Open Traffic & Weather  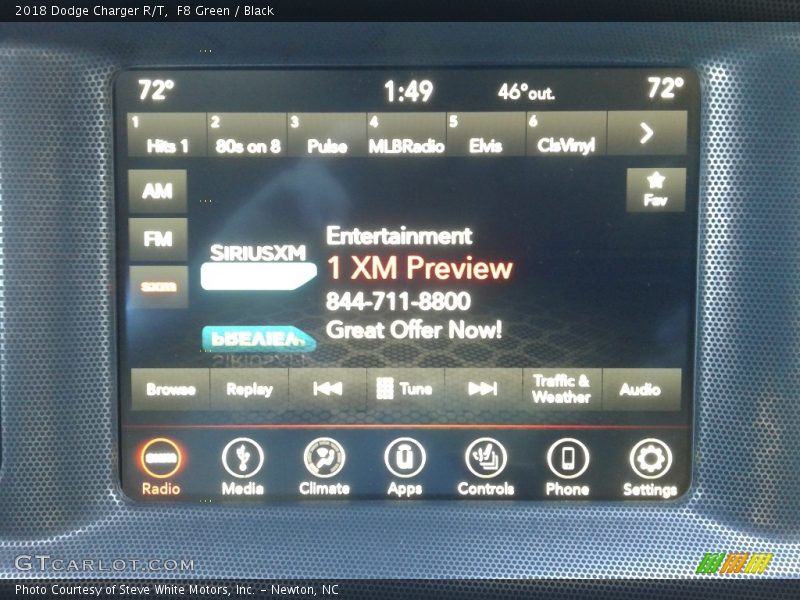[x=561, y=389]
